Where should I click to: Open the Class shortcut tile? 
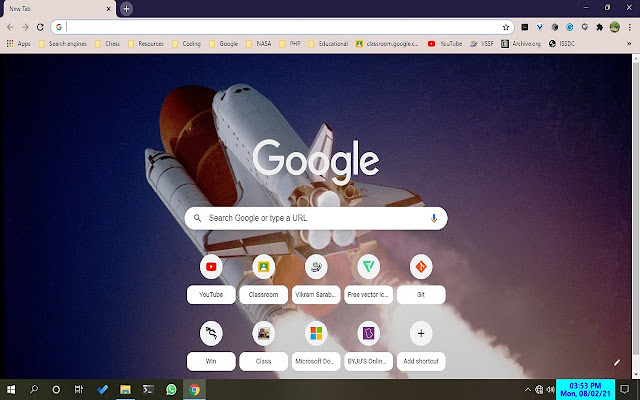(x=263, y=346)
